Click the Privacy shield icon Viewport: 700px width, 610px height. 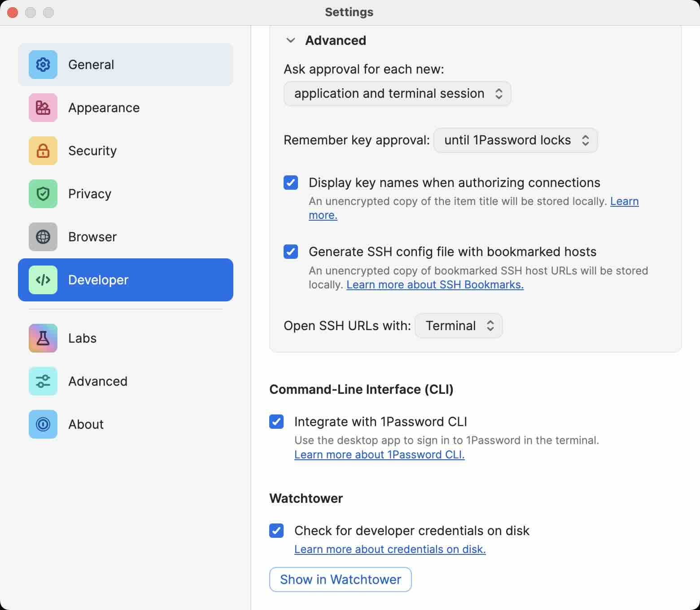pos(43,194)
